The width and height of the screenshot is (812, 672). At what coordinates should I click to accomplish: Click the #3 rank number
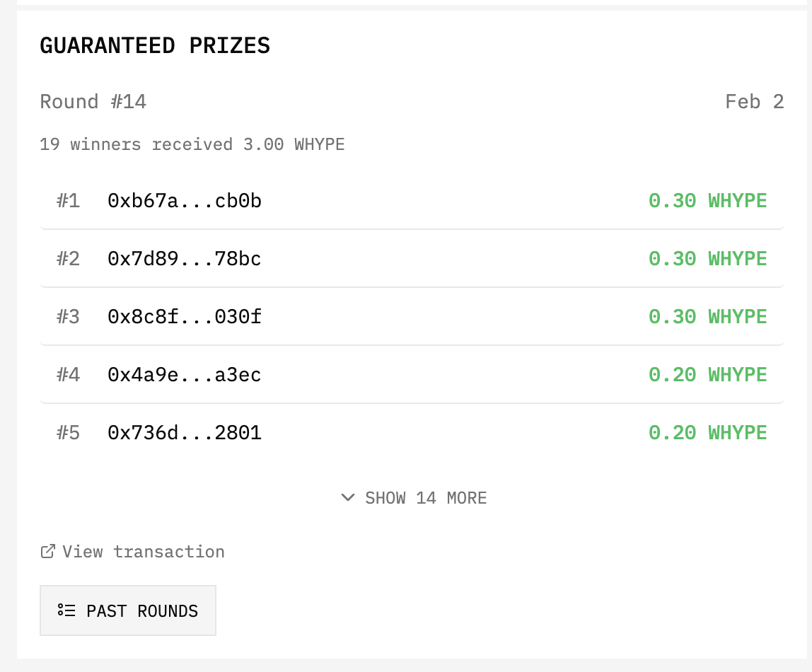pyautogui.click(x=68, y=317)
